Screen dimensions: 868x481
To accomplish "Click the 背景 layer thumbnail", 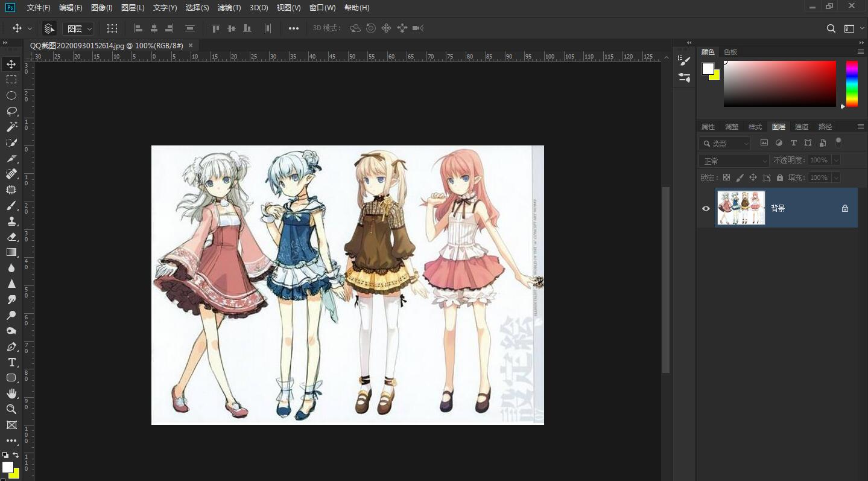I will (x=741, y=208).
